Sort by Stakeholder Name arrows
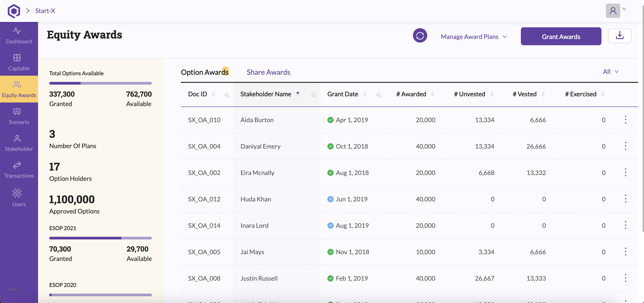 coord(298,94)
